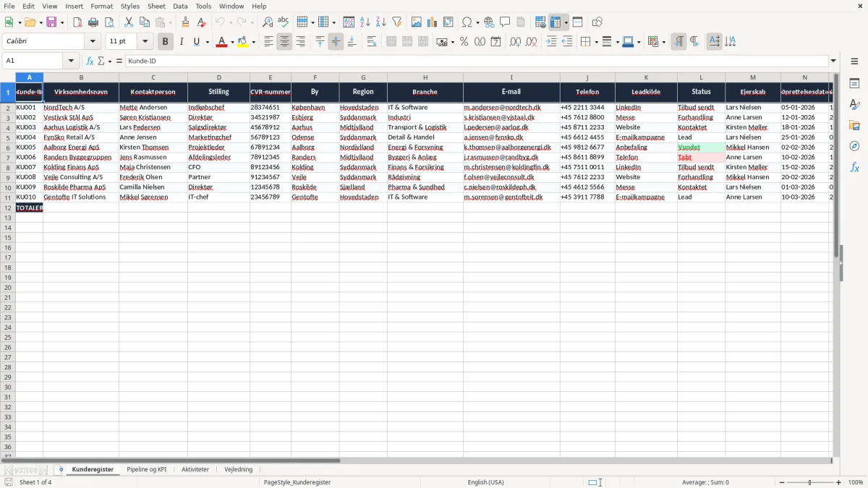Open the font size dropdown
This screenshot has width=868, height=488.
(x=145, y=42)
